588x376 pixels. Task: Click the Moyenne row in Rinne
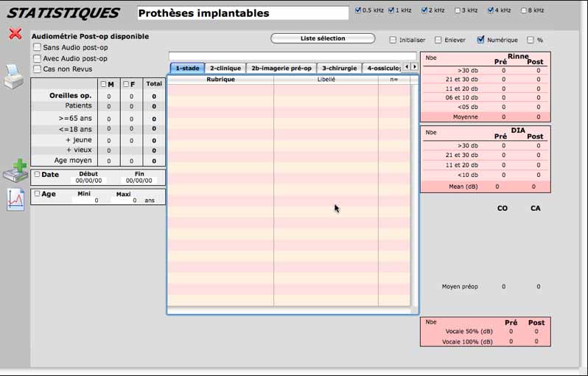click(486, 116)
